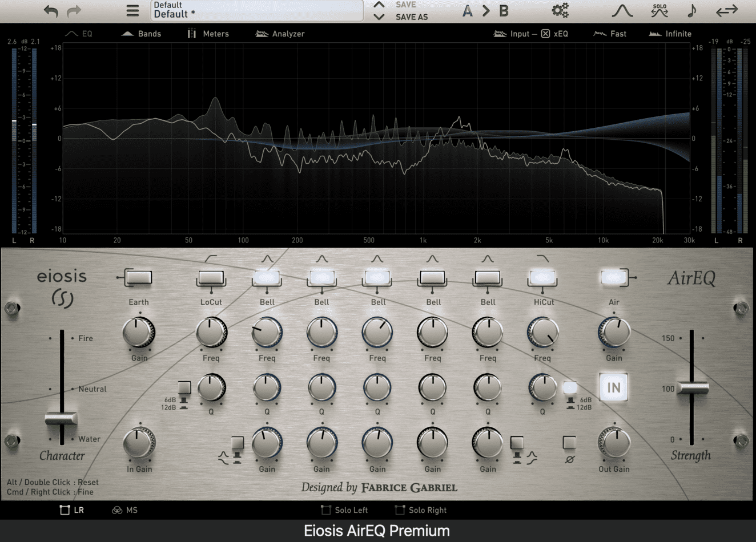Select the B comparison state
Screen dimensions: 756x542
pyautogui.click(x=504, y=11)
